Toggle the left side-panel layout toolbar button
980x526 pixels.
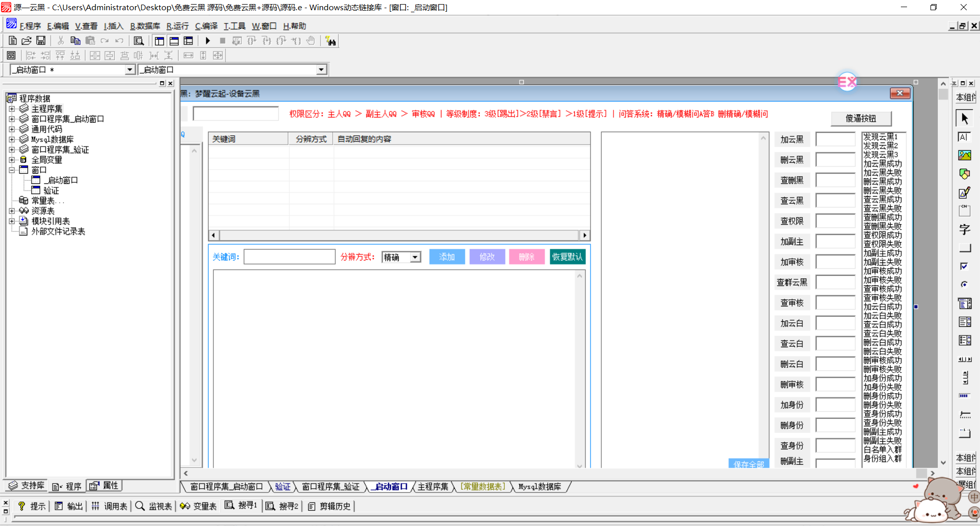(x=159, y=41)
